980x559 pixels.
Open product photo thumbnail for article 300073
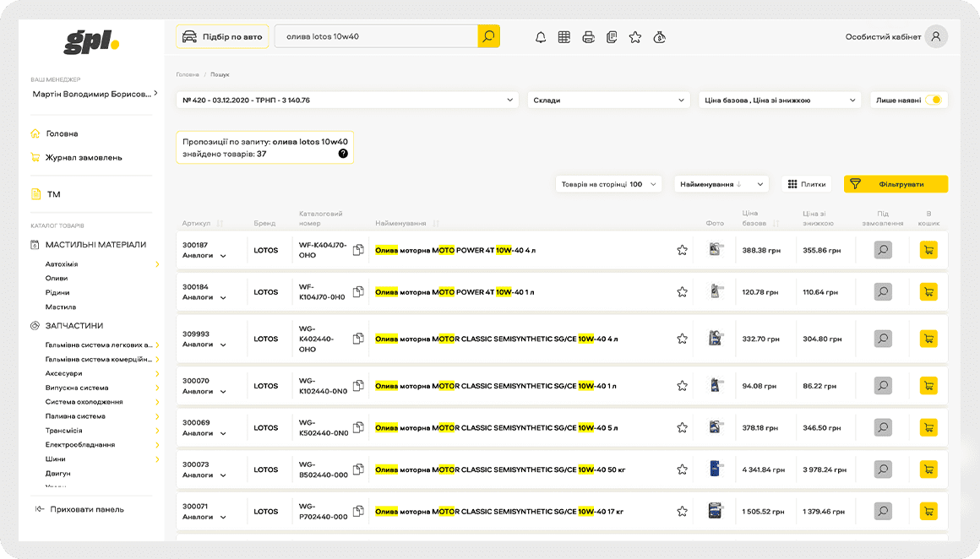coord(716,469)
